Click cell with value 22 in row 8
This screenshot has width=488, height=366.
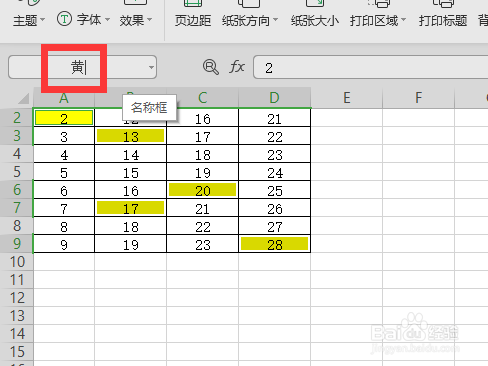pos(202,226)
